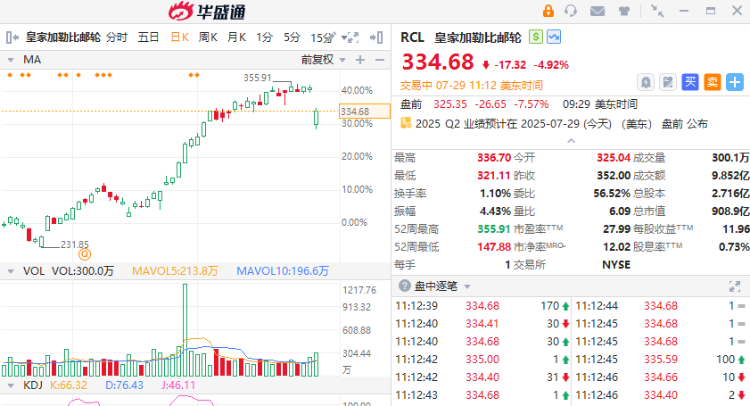Viewport: 750px width, 406px height.
Task: Open more periods dropdown arrow after 15分
Action: click(343, 38)
